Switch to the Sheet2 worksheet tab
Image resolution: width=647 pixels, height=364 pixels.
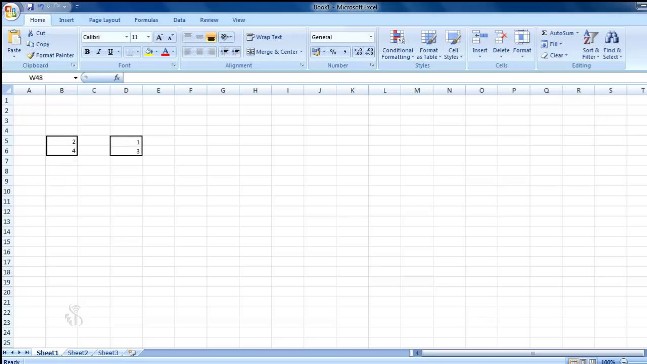pos(78,352)
